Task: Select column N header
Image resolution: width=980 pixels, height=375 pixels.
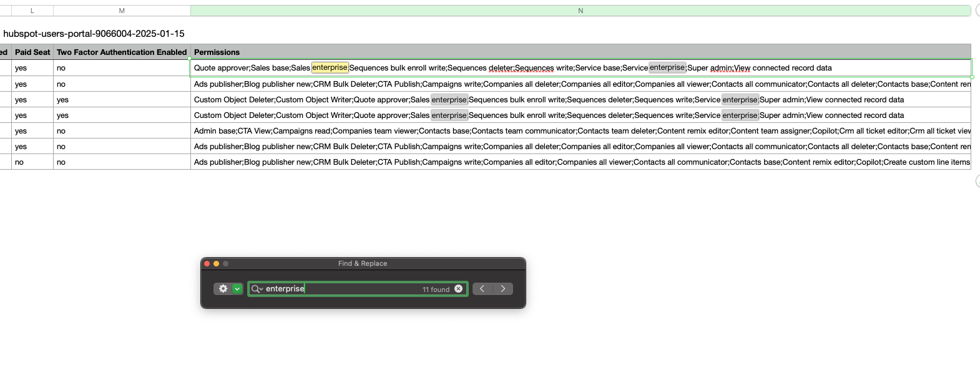Action: (581, 11)
